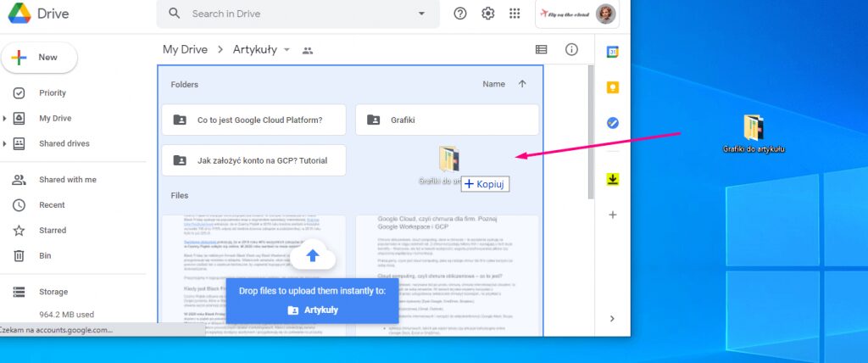
Task: Open Recent files list
Action: pyautogui.click(x=52, y=205)
